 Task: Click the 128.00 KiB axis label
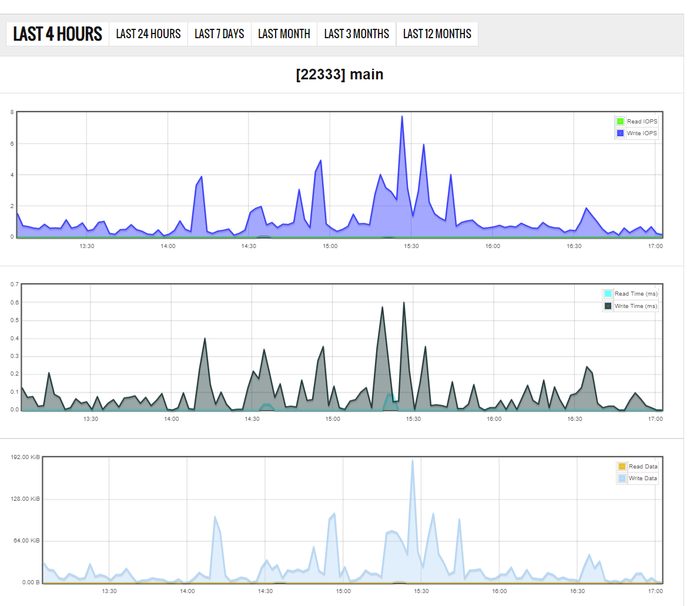(25, 499)
